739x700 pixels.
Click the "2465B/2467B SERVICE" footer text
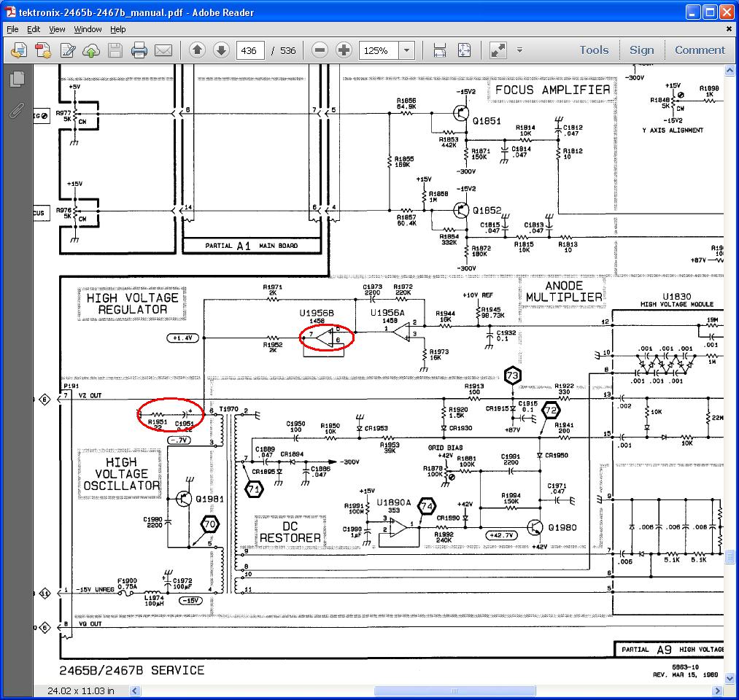pos(131,670)
